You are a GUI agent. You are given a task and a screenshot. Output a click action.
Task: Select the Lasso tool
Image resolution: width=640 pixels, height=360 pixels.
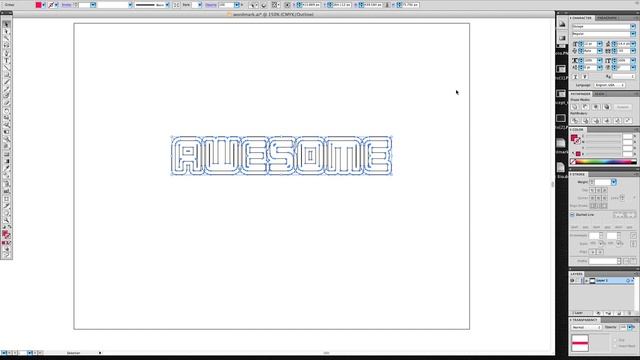[6, 46]
